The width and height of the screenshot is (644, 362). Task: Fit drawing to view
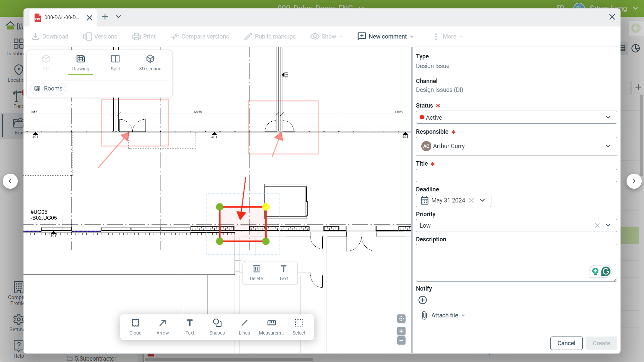(401, 318)
